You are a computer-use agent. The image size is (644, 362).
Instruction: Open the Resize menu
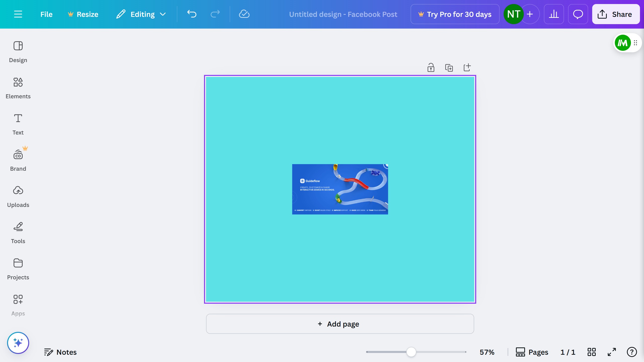[83, 14]
